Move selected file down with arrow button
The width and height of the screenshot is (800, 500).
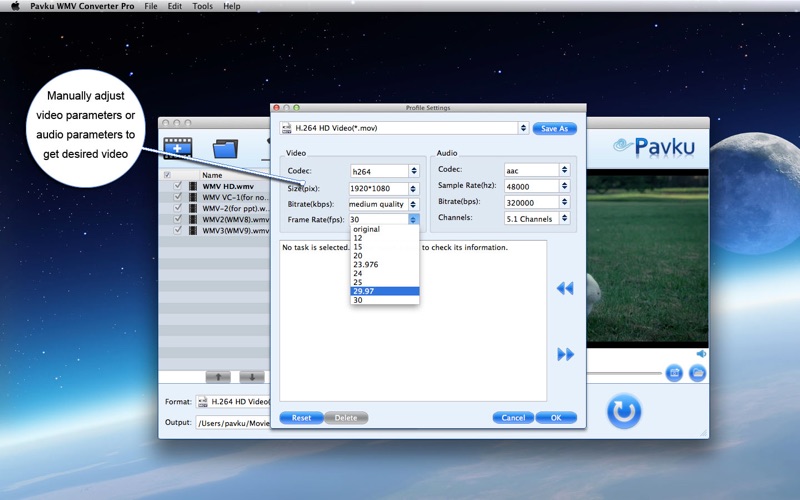[x=252, y=377]
